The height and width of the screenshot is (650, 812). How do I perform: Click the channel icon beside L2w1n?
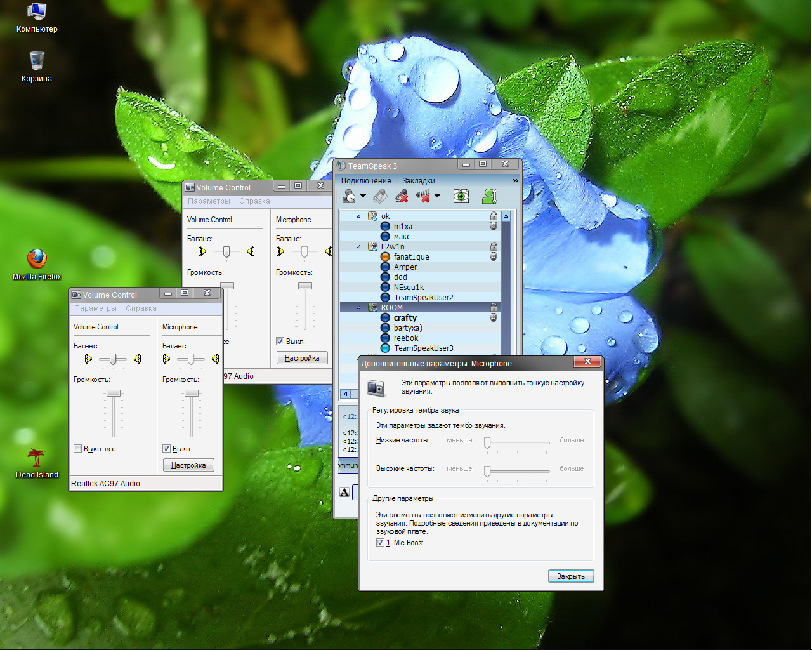click(x=373, y=246)
